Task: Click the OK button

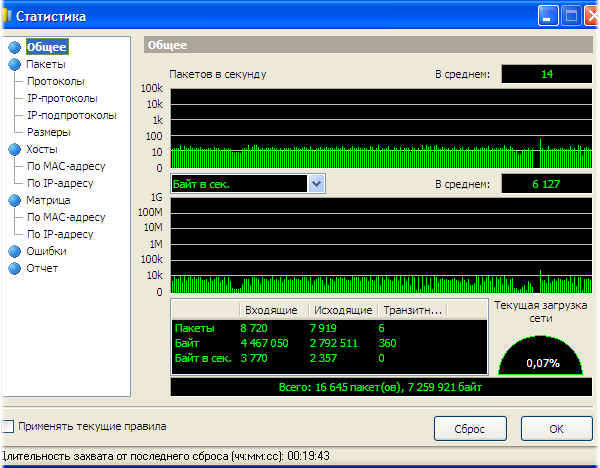Action: 556,429
